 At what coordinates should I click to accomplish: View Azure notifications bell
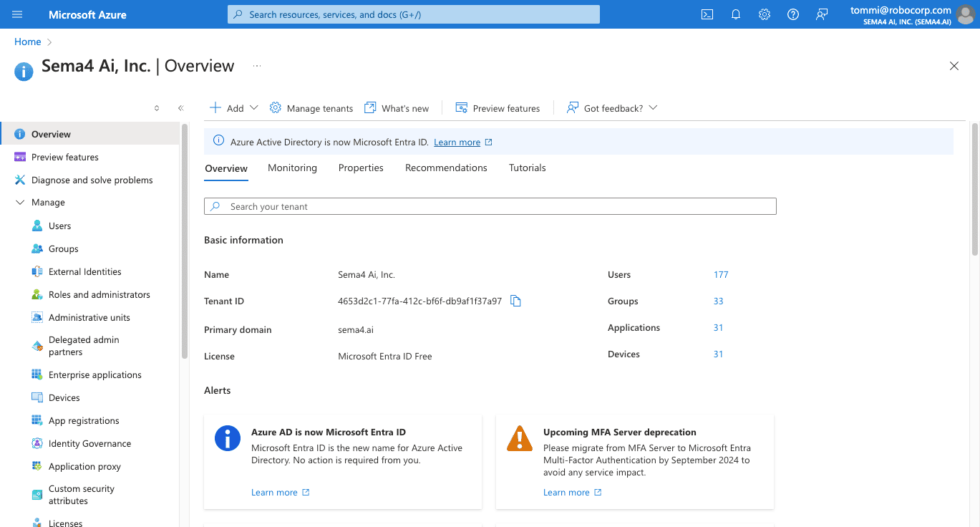[735, 14]
